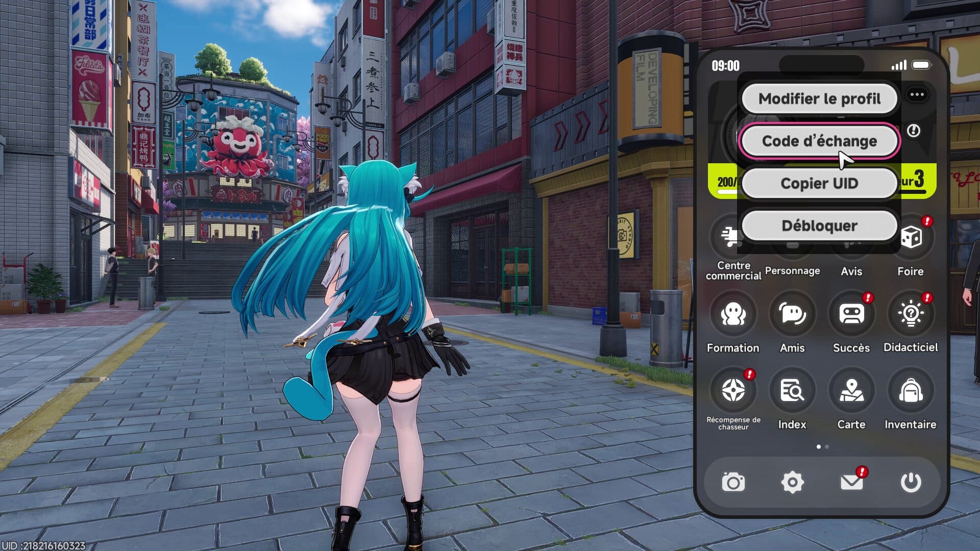Open the Formation squid icon
Screen dimensions: 980x551
tap(733, 314)
